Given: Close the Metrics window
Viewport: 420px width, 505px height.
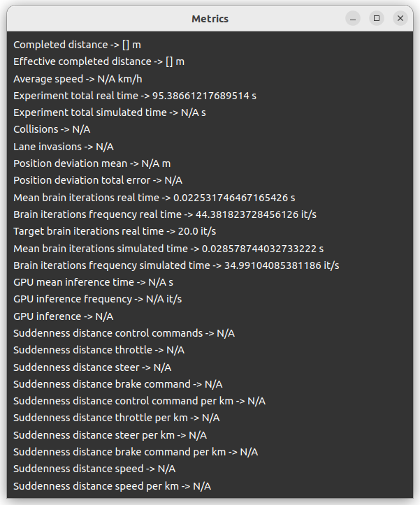Looking at the screenshot, I should point(400,19).
